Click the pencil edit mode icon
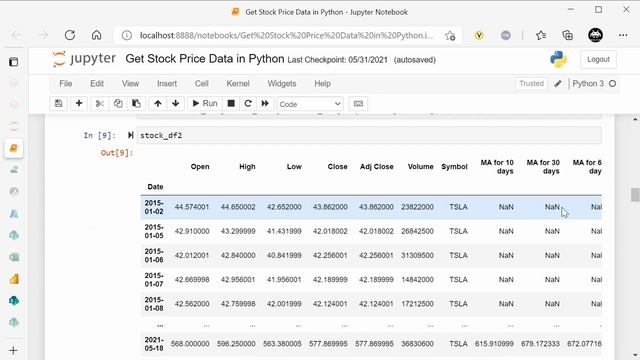Image resolution: width=640 pixels, height=360 pixels. pyautogui.click(x=558, y=84)
